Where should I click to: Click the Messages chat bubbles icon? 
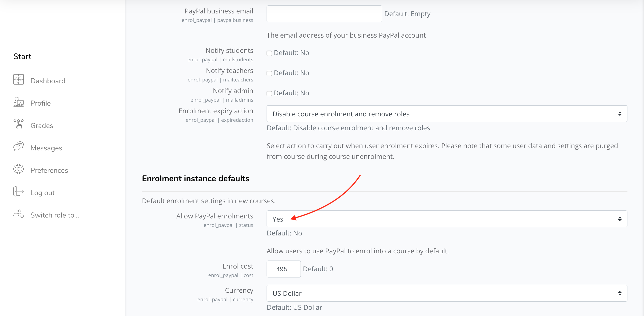[19, 147]
